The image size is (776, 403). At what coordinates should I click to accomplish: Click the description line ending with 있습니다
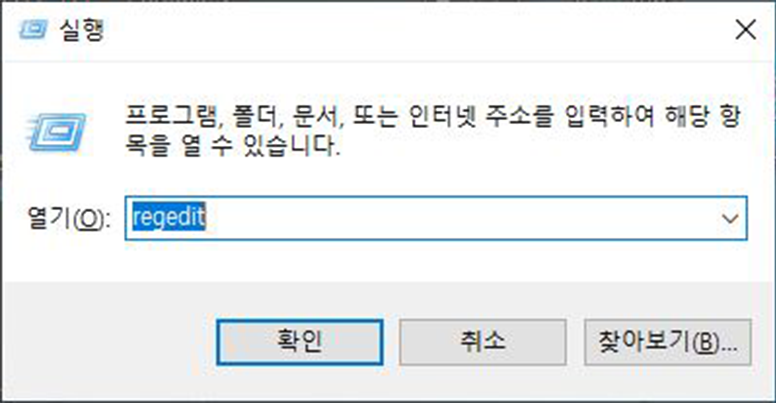[x=233, y=146]
